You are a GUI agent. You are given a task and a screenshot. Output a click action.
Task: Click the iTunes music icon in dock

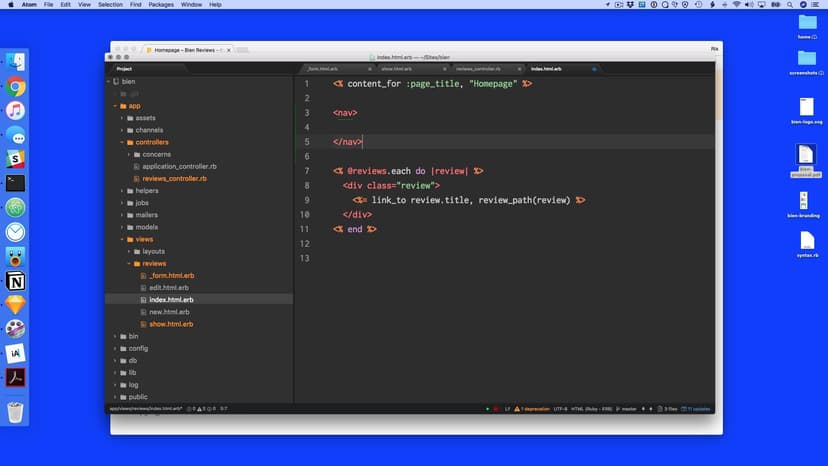15,111
